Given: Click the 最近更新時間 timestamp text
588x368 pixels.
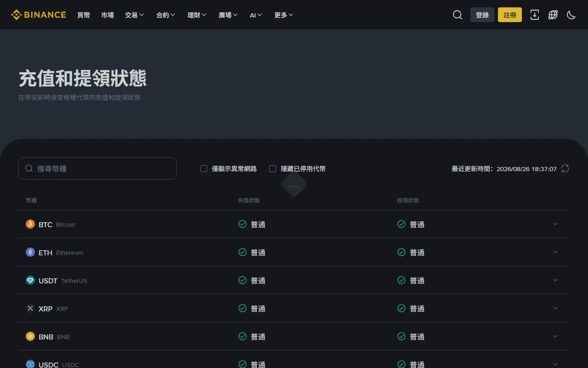Looking at the screenshot, I should (504, 169).
